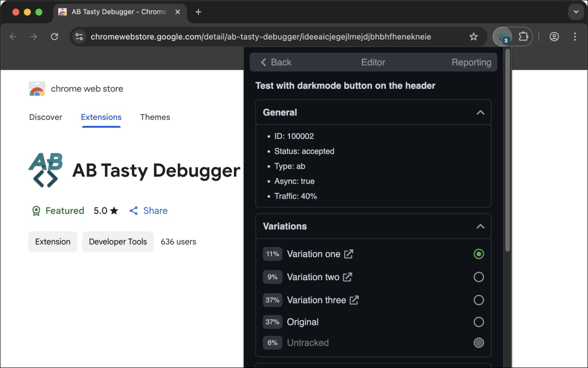Switch to the Reporting tab

[471, 62]
